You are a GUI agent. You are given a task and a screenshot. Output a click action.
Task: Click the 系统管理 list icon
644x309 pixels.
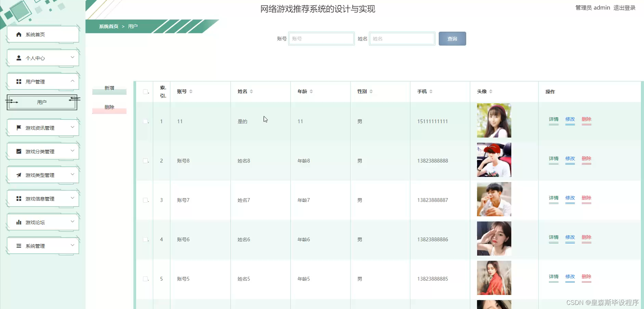pyautogui.click(x=18, y=245)
